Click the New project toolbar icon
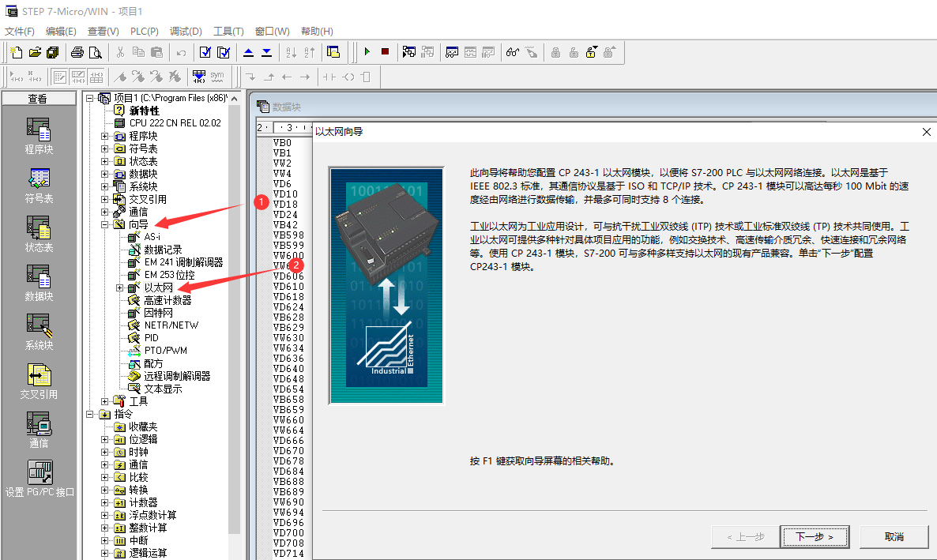Screen dimensions: 937x560 (x=17, y=53)
